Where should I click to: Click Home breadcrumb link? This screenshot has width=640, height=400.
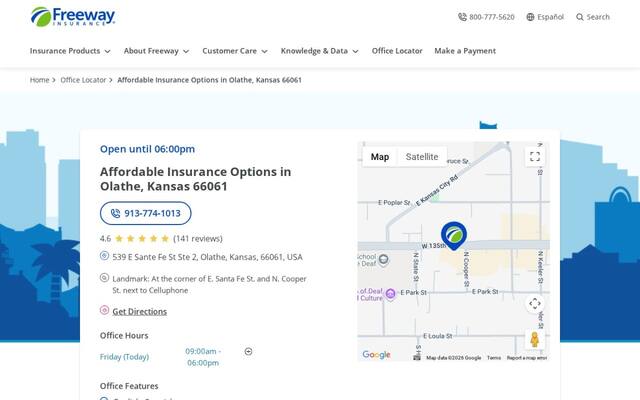pos(39,80)
